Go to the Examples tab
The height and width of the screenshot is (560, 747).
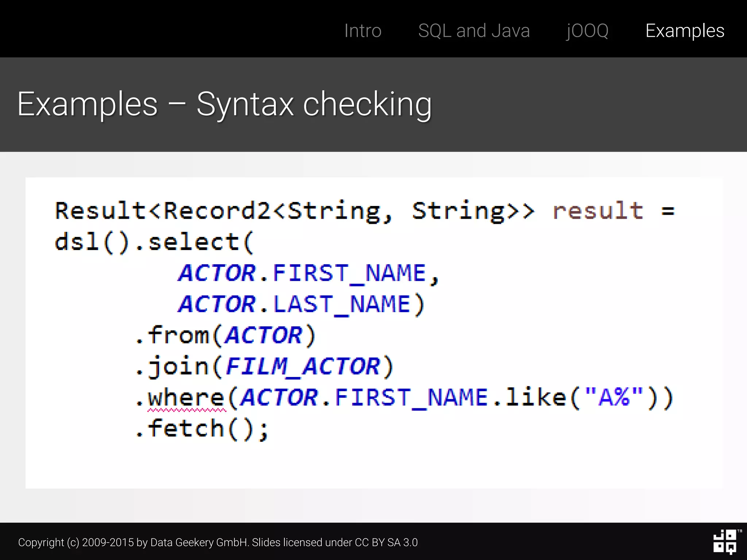pyautogui.click(x=685, y=31)
